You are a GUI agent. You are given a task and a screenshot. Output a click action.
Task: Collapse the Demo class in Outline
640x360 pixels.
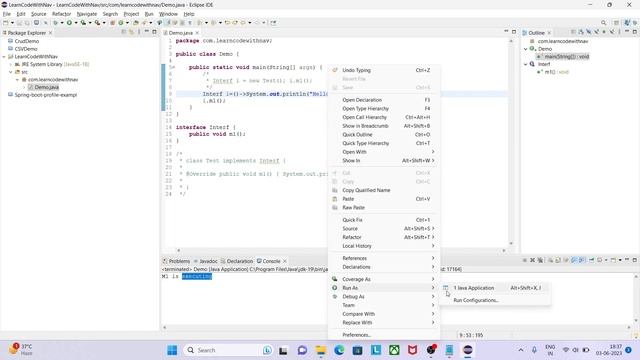pos(526,49)
